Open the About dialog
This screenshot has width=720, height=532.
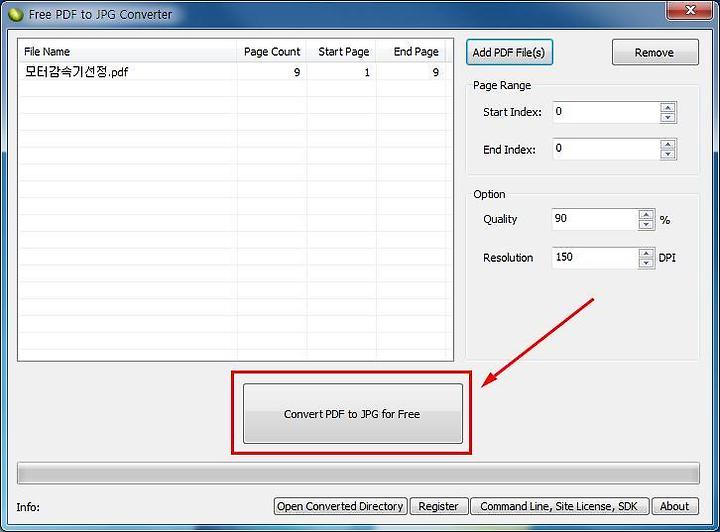675,506
